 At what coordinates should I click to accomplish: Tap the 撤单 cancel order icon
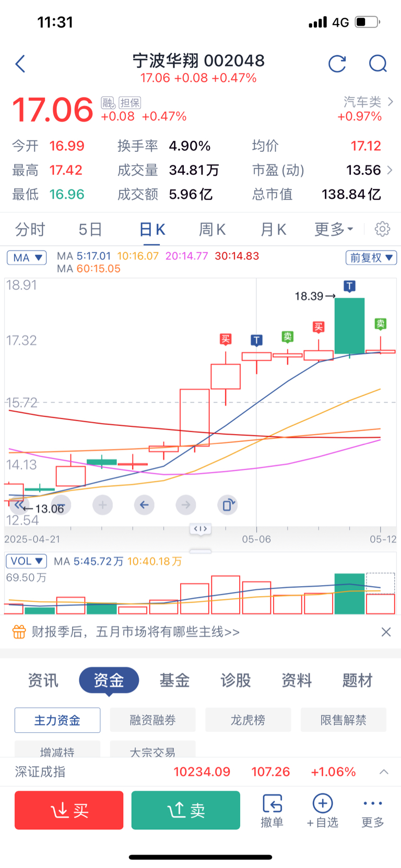coord(272,811)
